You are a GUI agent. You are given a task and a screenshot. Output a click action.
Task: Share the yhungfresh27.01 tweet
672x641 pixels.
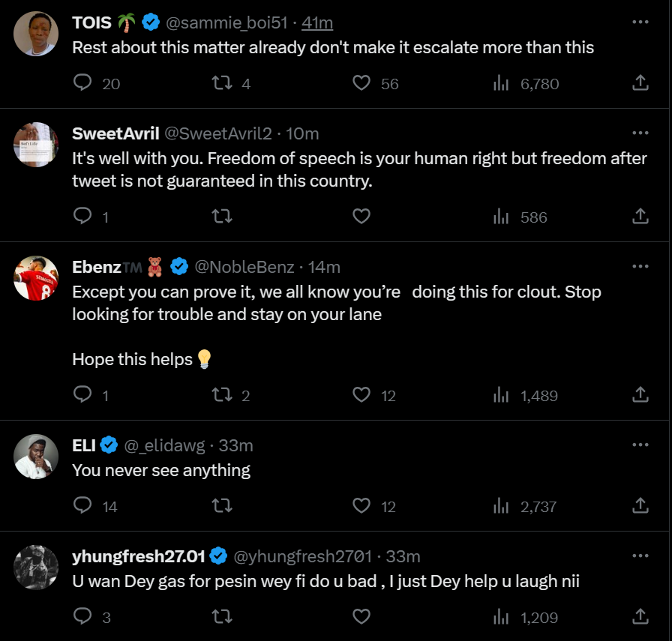pos(640,617)
